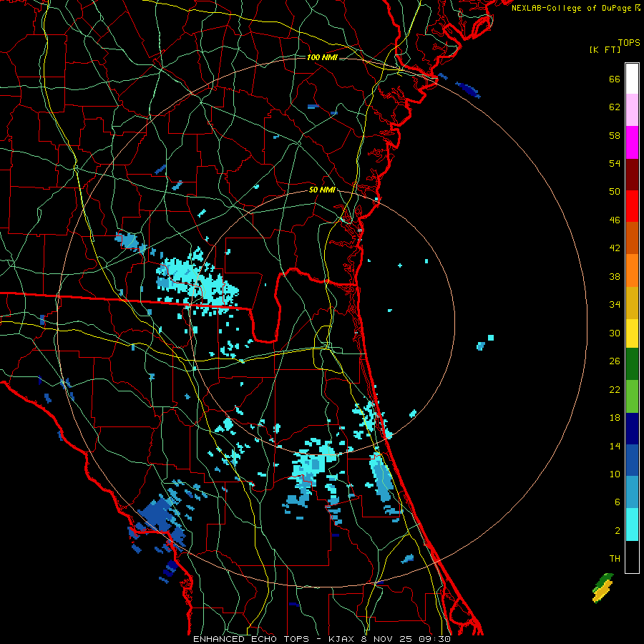Screen dimensions: 644x644
Task: Click the green-yellow echo beneath the legend
Action: coord(603,587)
